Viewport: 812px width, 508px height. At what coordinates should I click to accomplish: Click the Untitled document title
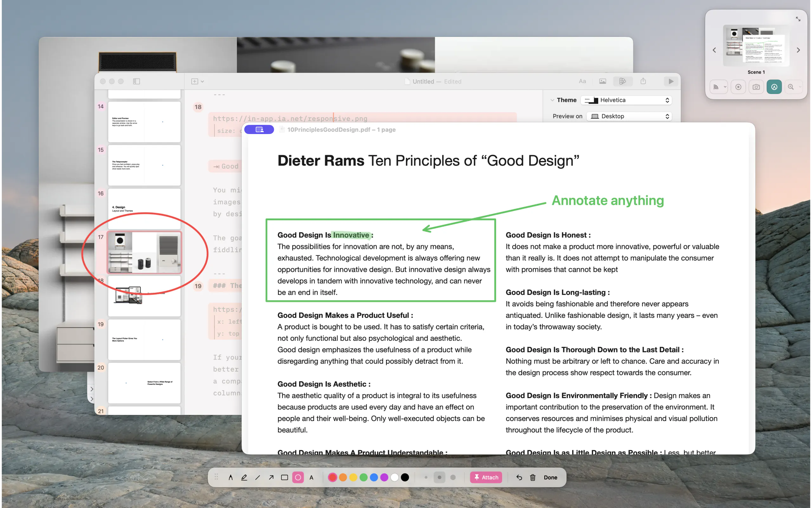click(423, 81)
